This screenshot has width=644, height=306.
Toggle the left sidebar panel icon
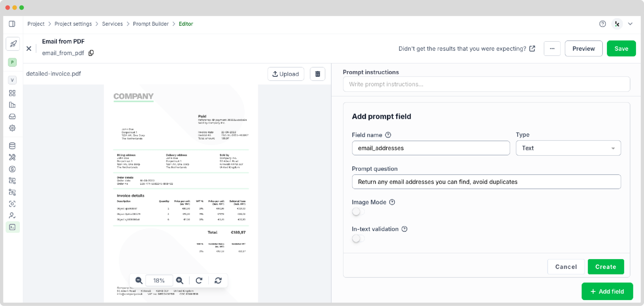(12, 24)
